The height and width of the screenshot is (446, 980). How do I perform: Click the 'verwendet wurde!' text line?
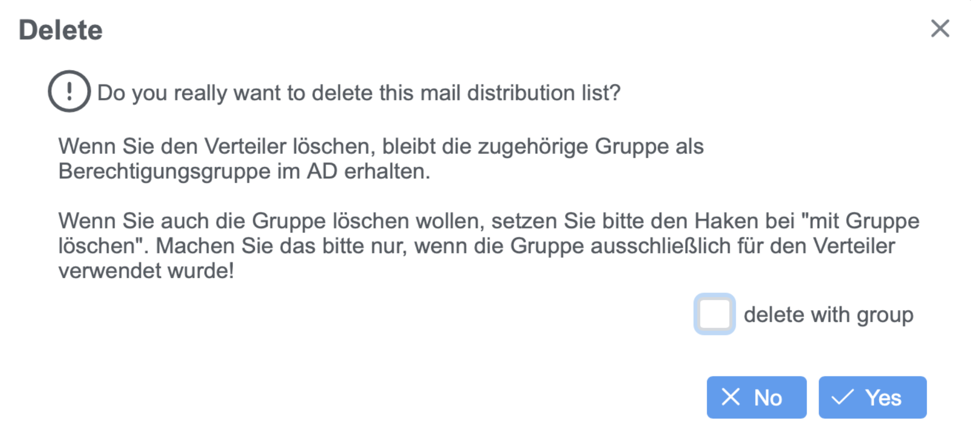point(146,271)
